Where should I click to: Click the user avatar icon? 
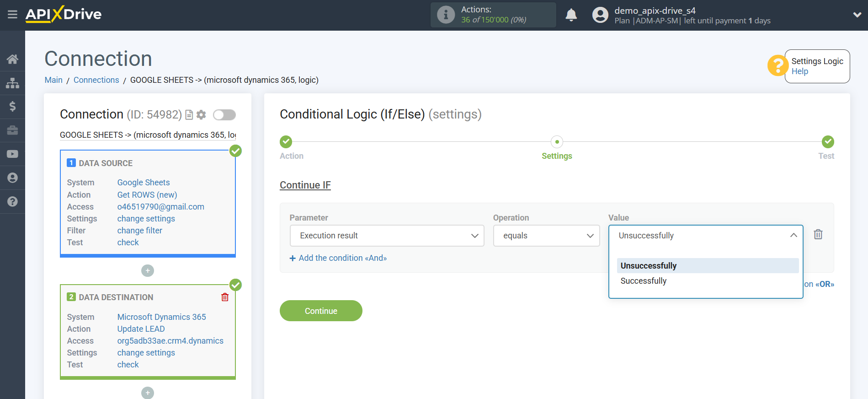click(x=600, y=15)
